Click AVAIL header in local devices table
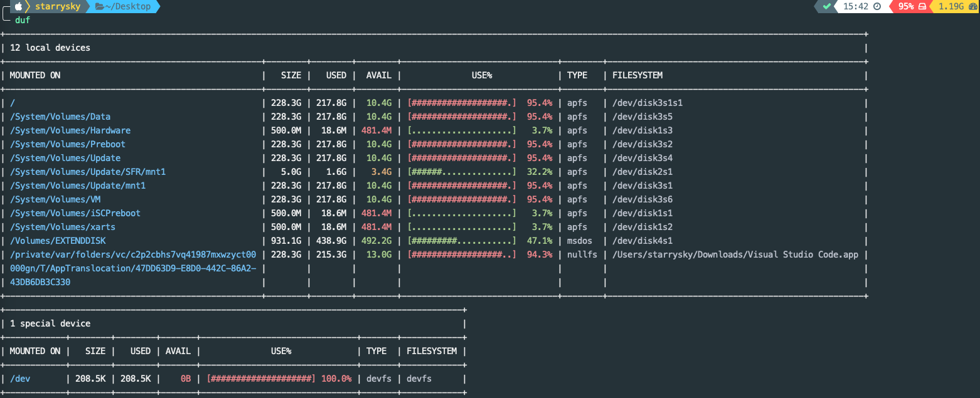The width and height of the screenshot is (980, 398). [379, 75]
